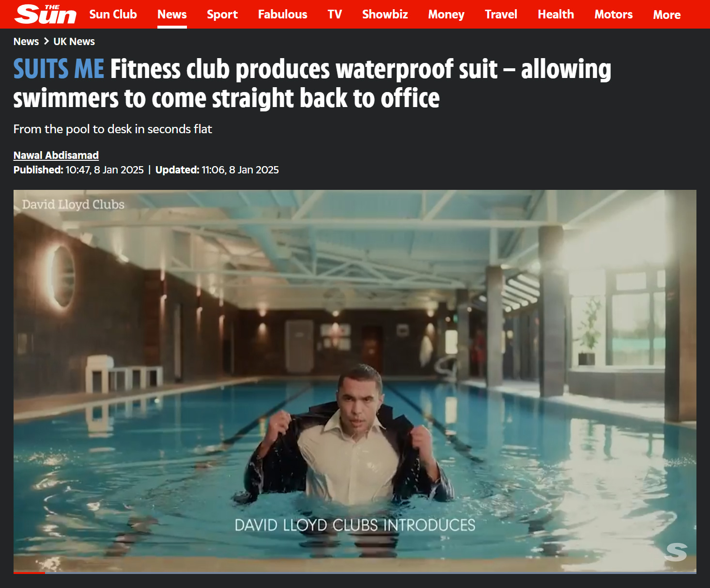Open the Health section
This screenshot has height=588, width=710.
pos(556,15)
